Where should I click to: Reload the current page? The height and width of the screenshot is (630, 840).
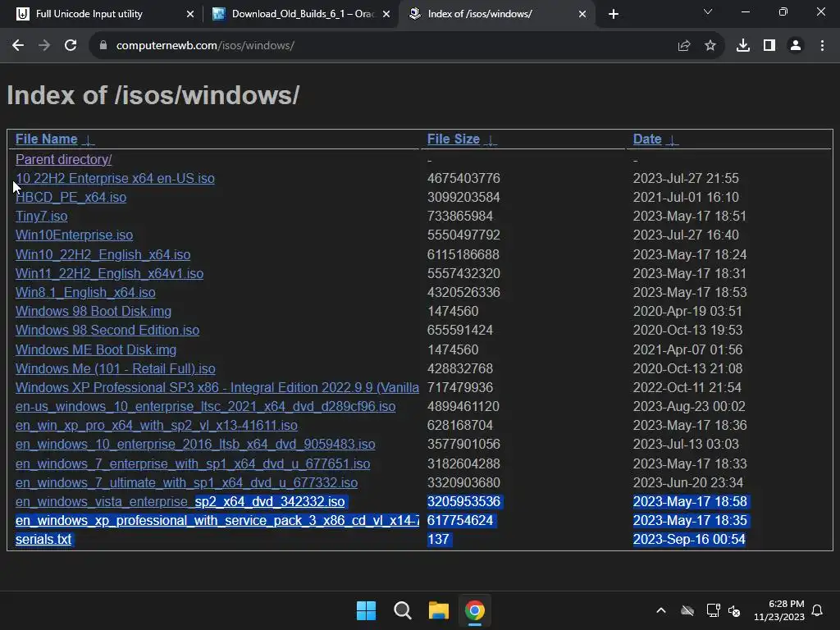click(71, 46)
